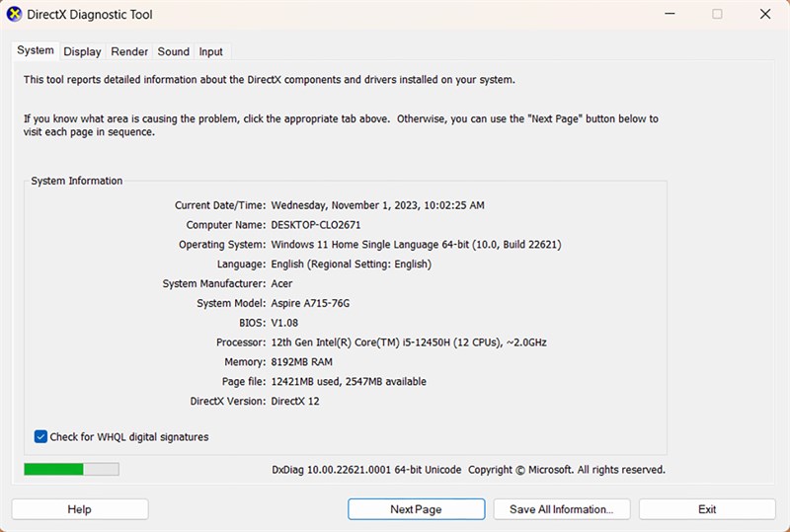Select the Sound tab
The height and width of the screenshot is (532, 790).
coord(173,51)
